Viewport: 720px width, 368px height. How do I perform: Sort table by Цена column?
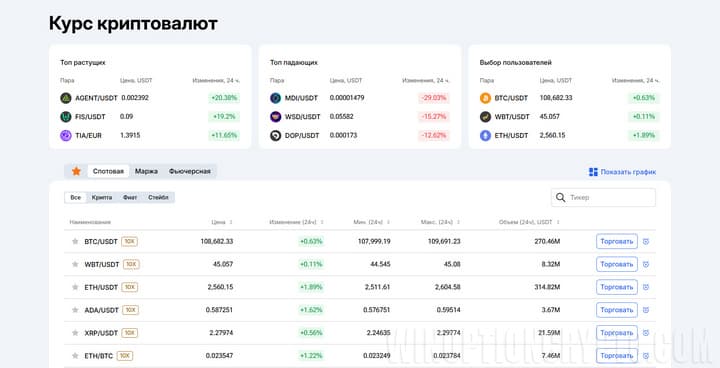[222, 222]
